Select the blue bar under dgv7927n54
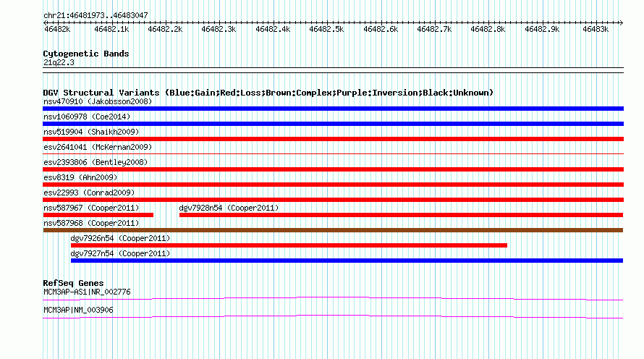This screenshot has height=359, width=644. [347, 261]
